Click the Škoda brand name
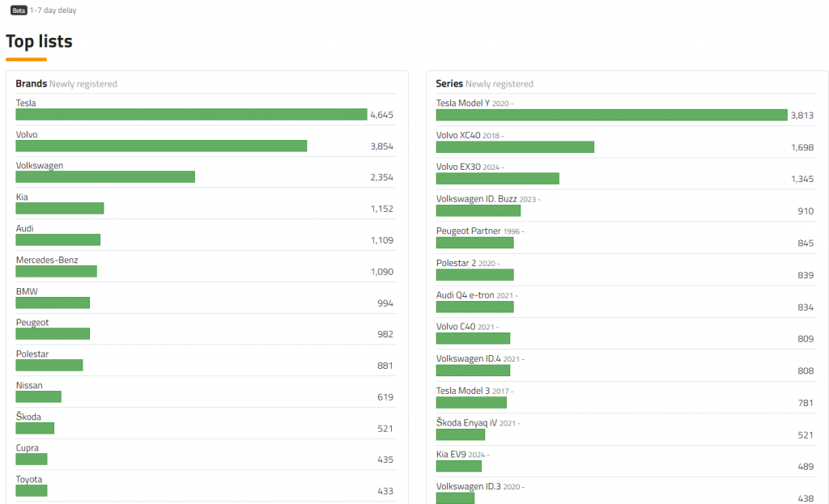Image resolution: width=829 pixels, height=504 pixels. coord(28,417)
